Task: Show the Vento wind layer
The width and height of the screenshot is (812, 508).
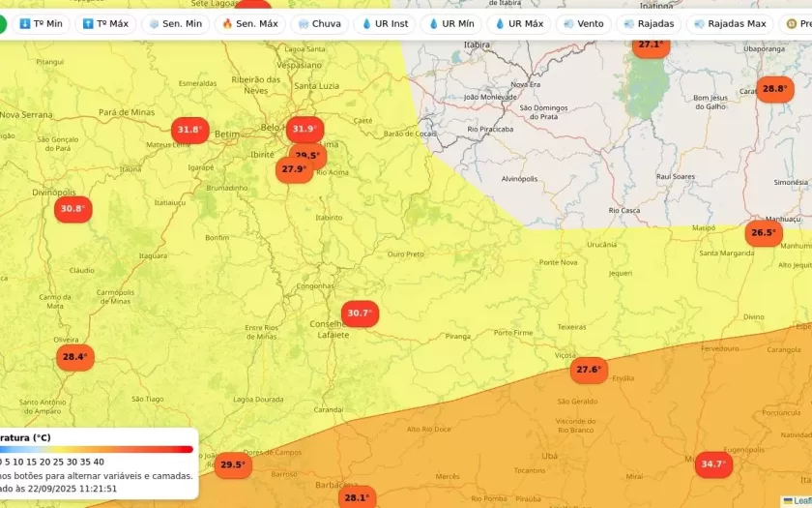Action: pos(583,23)
